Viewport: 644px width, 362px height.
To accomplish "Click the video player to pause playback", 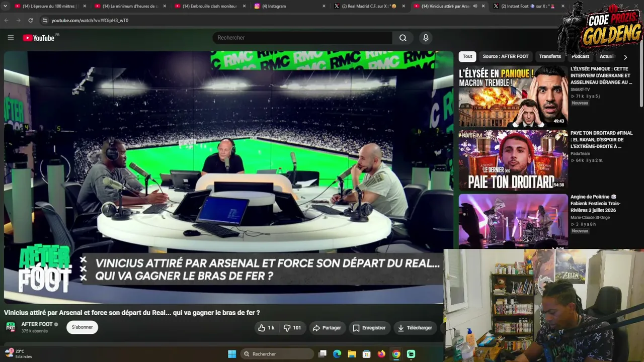I will 228,177.
